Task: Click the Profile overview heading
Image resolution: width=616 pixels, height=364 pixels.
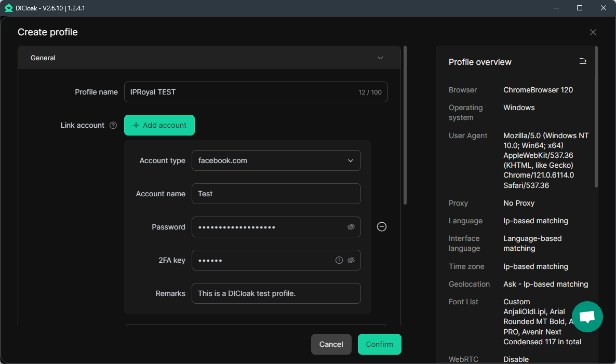Action: coord(480,62)
